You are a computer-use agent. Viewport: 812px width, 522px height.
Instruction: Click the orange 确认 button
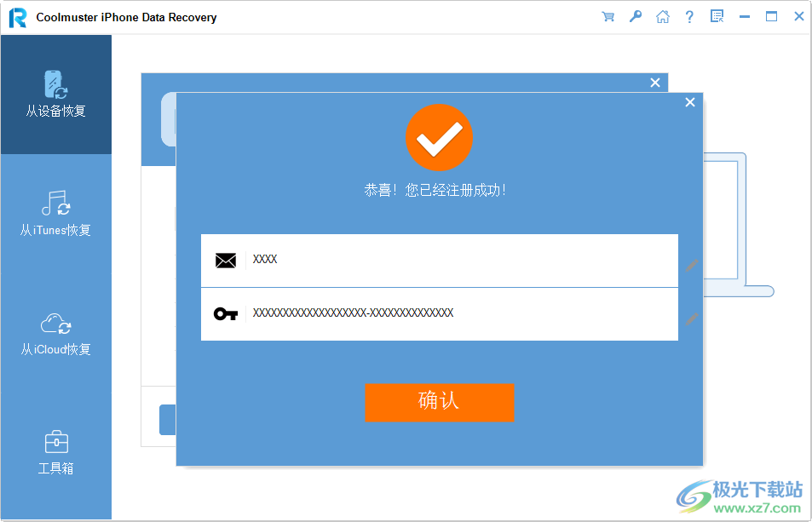tap(439, 403)
